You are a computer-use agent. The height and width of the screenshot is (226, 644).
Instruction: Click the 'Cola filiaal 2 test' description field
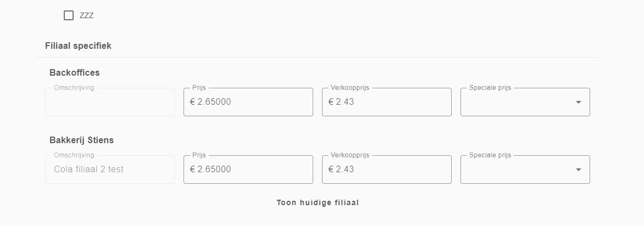click(x=110, y=169)
